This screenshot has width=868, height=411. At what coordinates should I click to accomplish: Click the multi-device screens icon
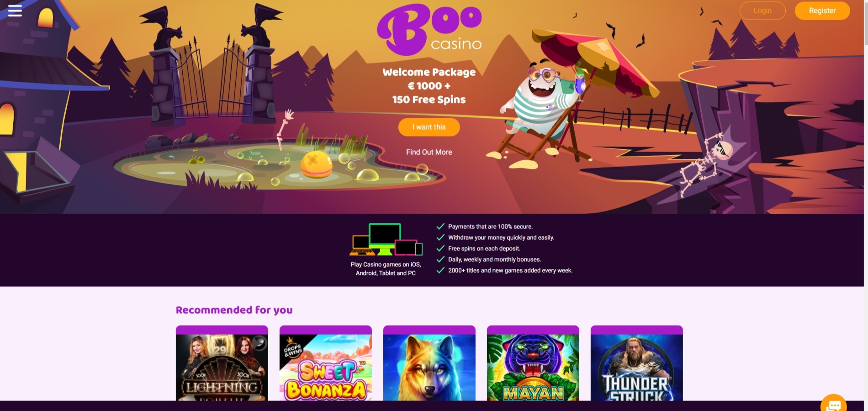click(x=386, y=239)
